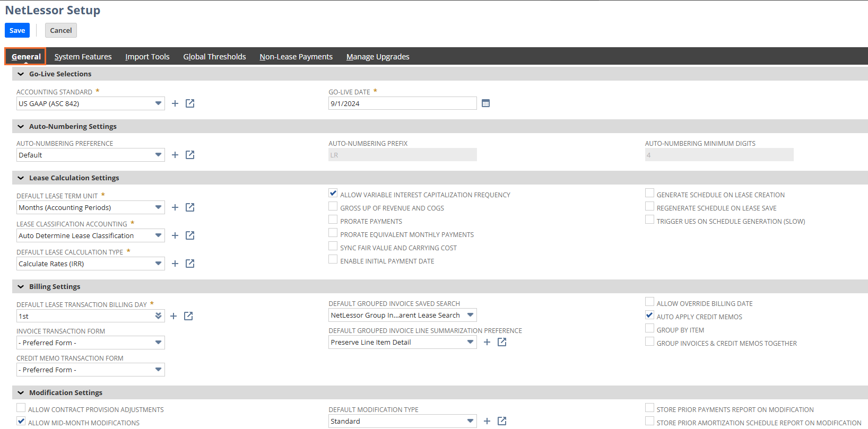
Task: Enable Gross Up of Revenue and COGS
Action: coord(333,206)
